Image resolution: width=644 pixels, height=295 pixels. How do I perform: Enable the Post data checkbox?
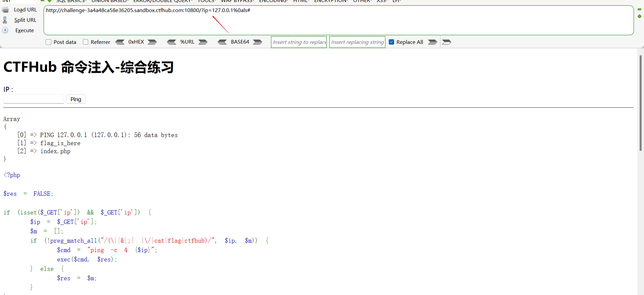48,42
